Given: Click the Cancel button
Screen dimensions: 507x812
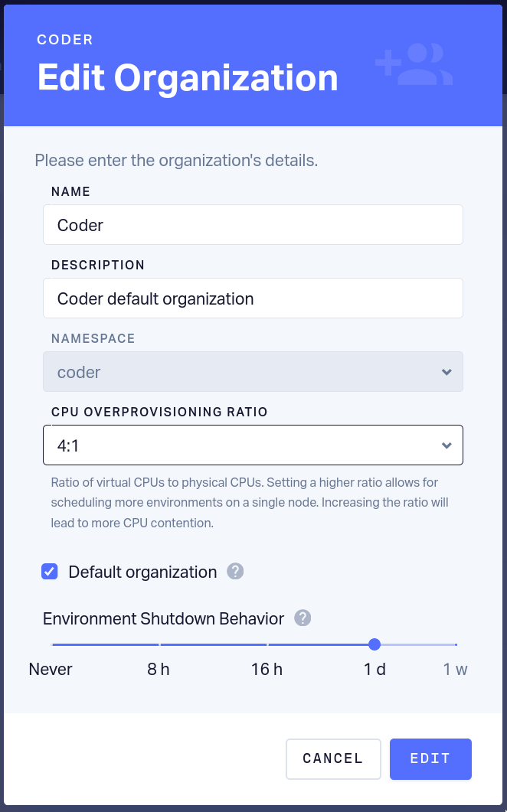Looking at the screenshot, I should (x=333, y=758).
